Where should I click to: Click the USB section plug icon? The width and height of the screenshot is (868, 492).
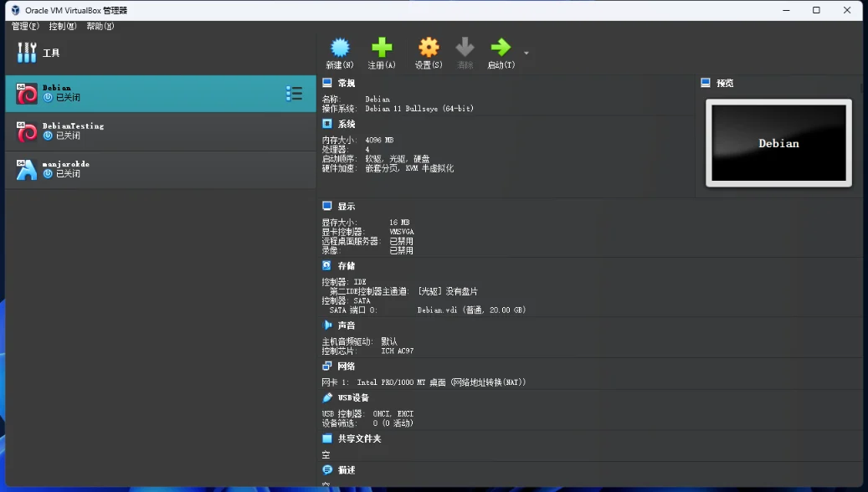click(327, 397)
